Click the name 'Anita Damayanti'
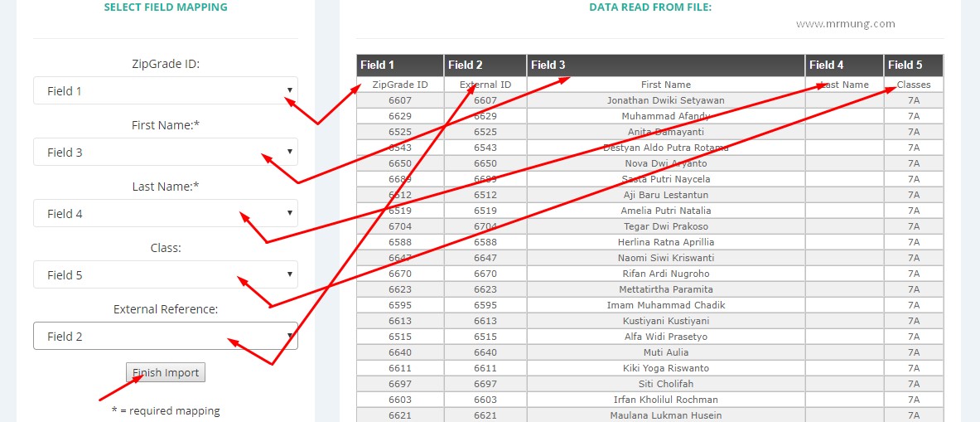Viewport: 980px width, 422px height. [666, 132]
